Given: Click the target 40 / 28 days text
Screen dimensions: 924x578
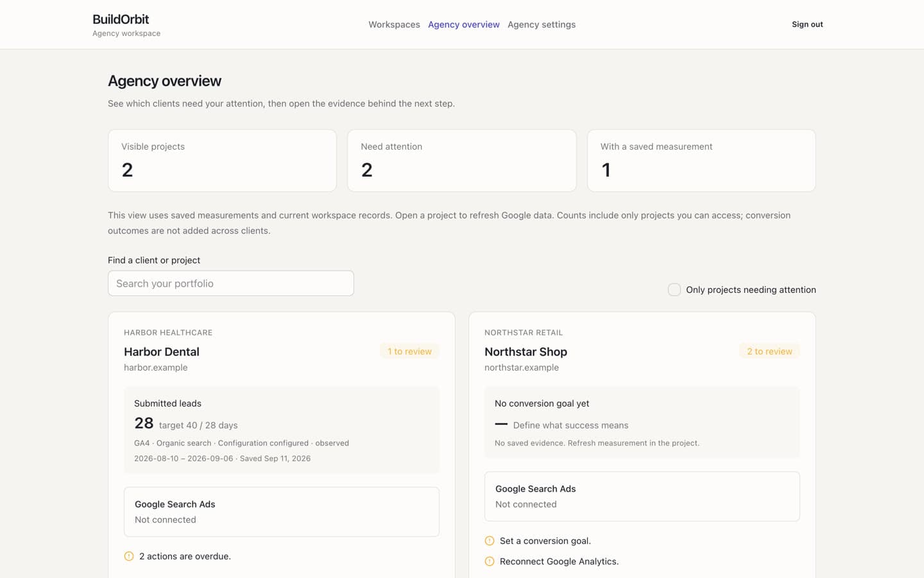Looking at the screenshot, I should [198, 425].
